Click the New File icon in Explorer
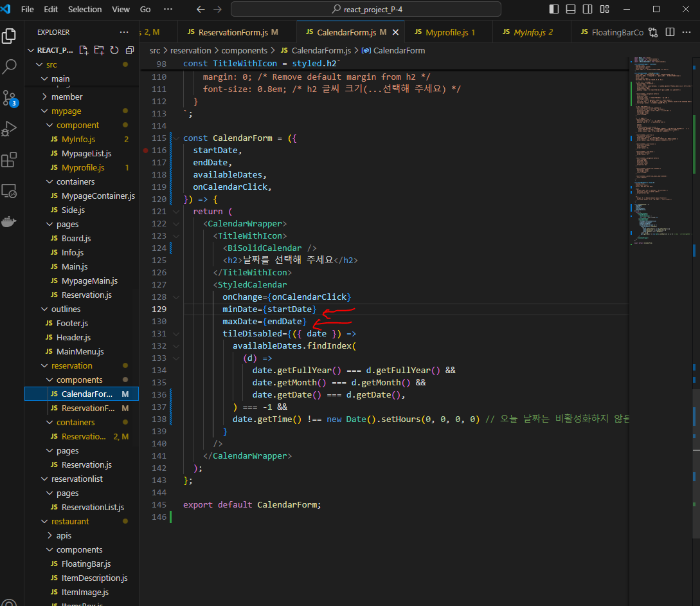The width and height of the screenshot is (700, 606). point(84,50)
